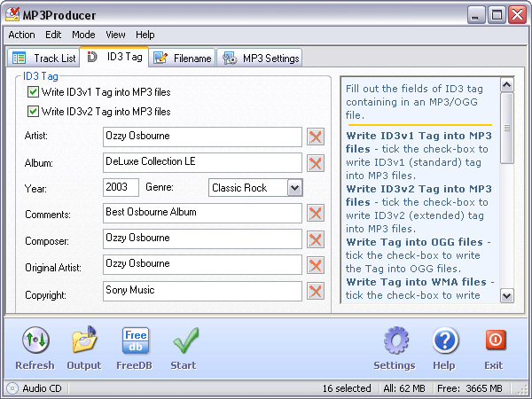Screen dimensions: 532x399
Task: Minimize the MP3Producer window
Action: click(x=475, y=15)
